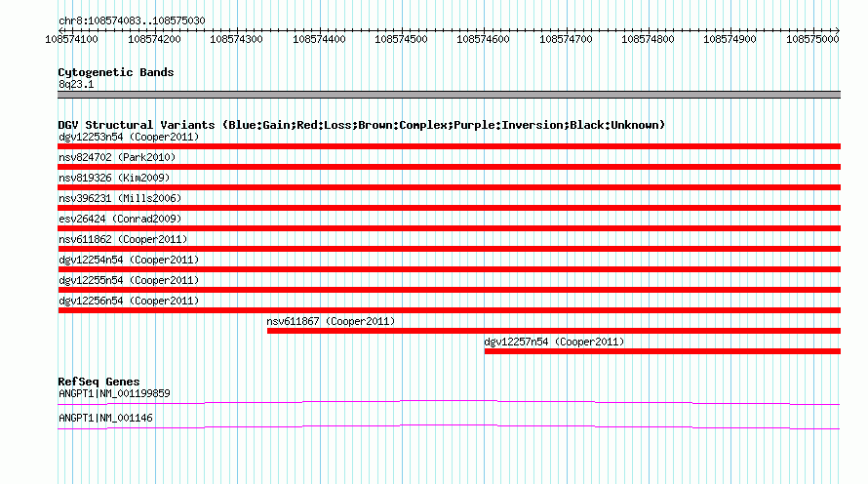Select the dgv12257n54 (Cooper2011) variant label
This screenshot has height=484, width=868.
pos(554,342)
